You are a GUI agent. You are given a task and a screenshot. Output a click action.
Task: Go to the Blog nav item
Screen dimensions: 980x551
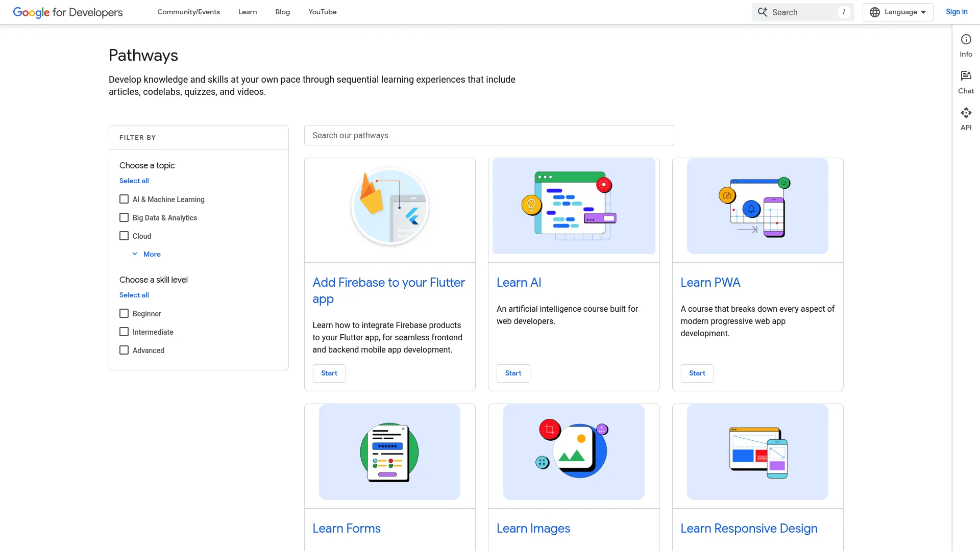(x=282, y=12)
